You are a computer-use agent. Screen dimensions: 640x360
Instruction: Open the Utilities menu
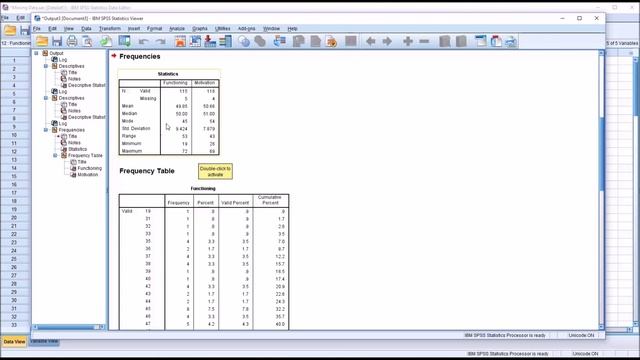coord(222,29)
